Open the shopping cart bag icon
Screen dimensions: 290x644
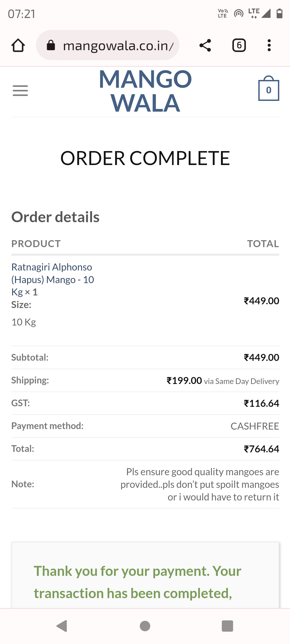(269, 89)
